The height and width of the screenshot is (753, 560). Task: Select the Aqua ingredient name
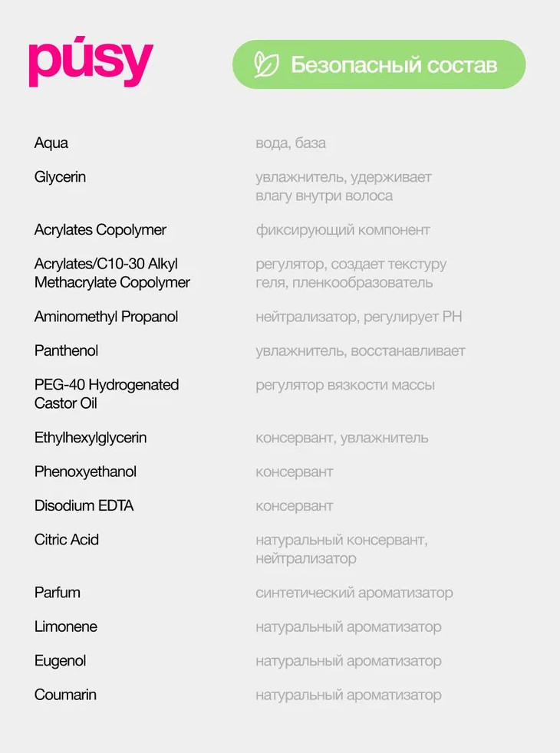click(51, 143)
